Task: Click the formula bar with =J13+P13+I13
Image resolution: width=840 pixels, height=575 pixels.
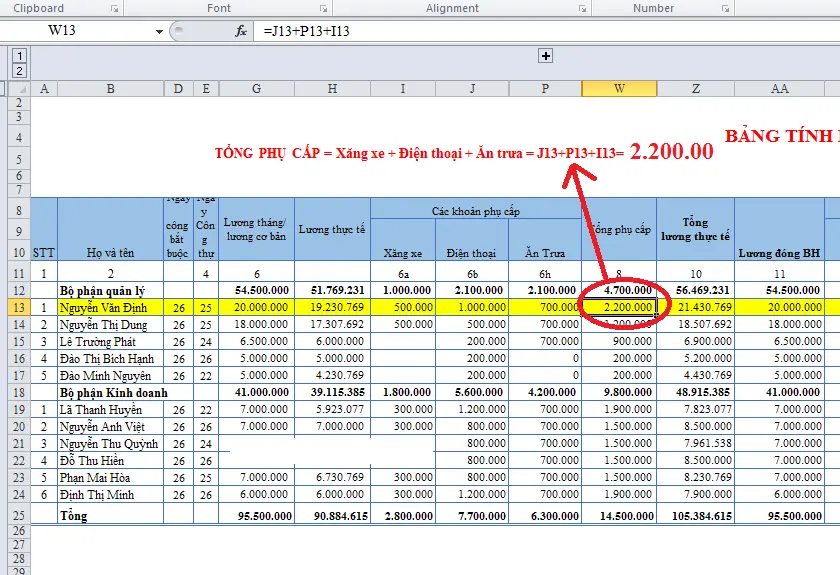Action: (x=546, y=31)
